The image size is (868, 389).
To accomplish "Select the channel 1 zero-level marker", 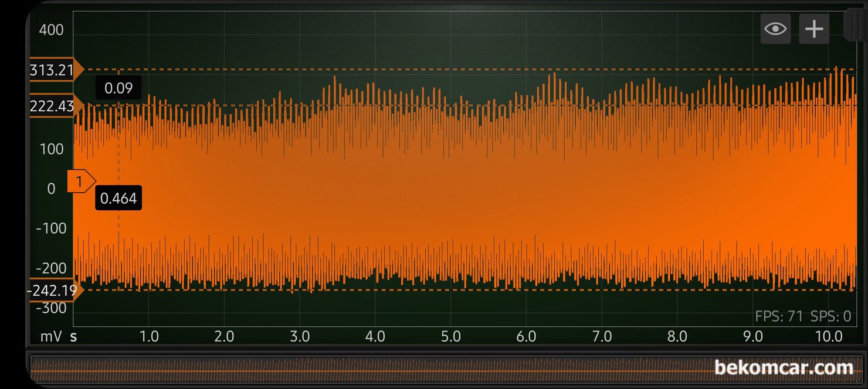I will 81,182.
